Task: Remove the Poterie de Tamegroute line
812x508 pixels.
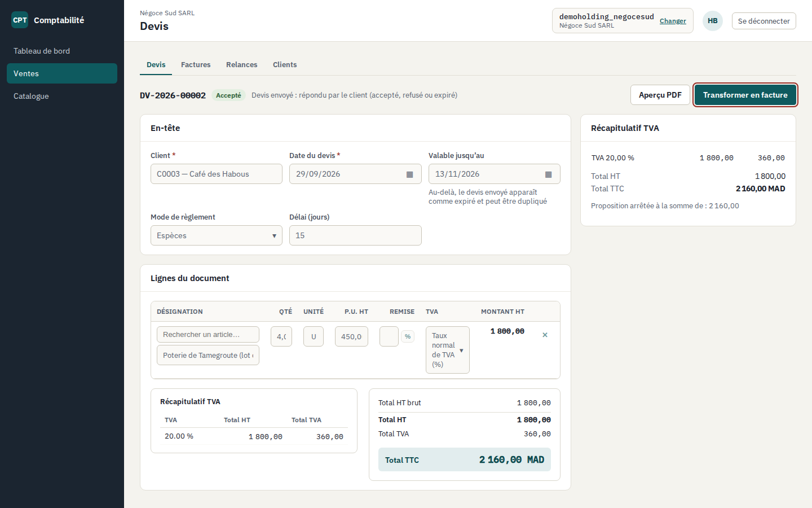Action: (x=545, y=335)
